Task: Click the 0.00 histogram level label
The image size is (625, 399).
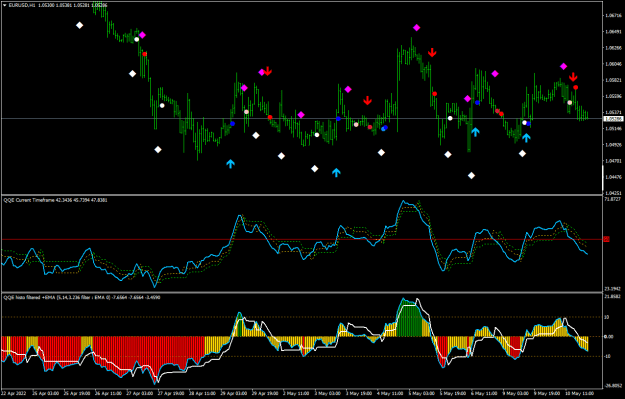Action: point(609,337)
